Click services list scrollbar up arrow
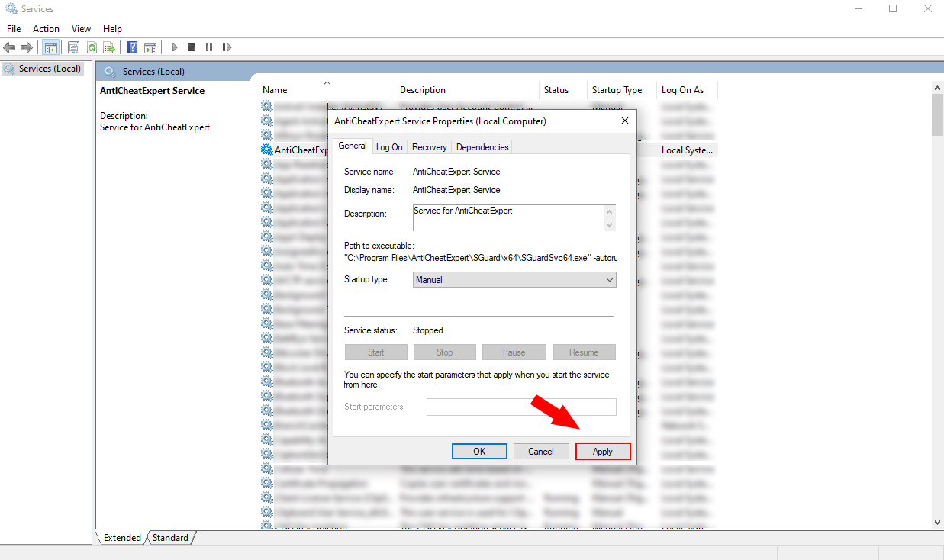Image resolution: width=944 pixels, height=560 pixels. pyautogui.click(x=938, y=89)
